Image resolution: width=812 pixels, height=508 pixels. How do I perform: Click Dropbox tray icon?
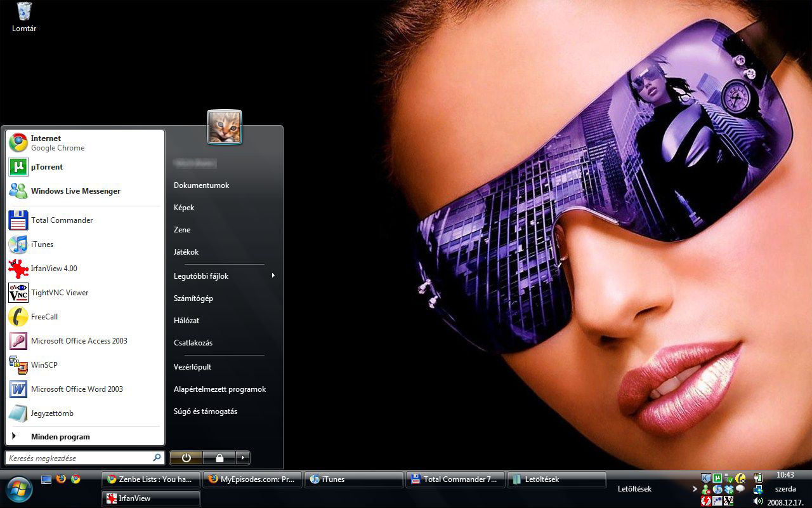pos(729,490)
